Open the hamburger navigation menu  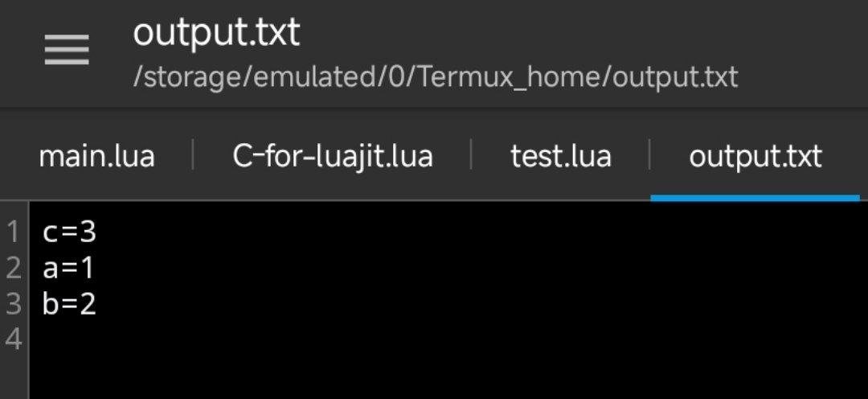point(66,51)
